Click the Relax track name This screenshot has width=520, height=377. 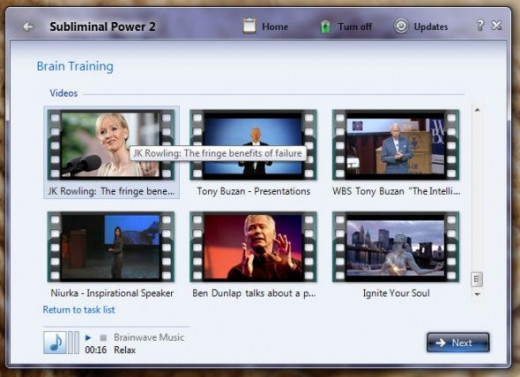[125, 350]
